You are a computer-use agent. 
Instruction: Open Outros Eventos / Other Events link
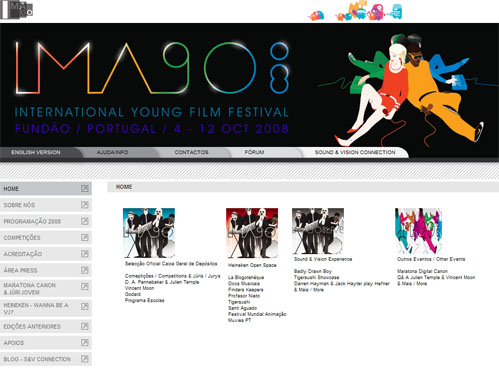click(x=431, y=259)
